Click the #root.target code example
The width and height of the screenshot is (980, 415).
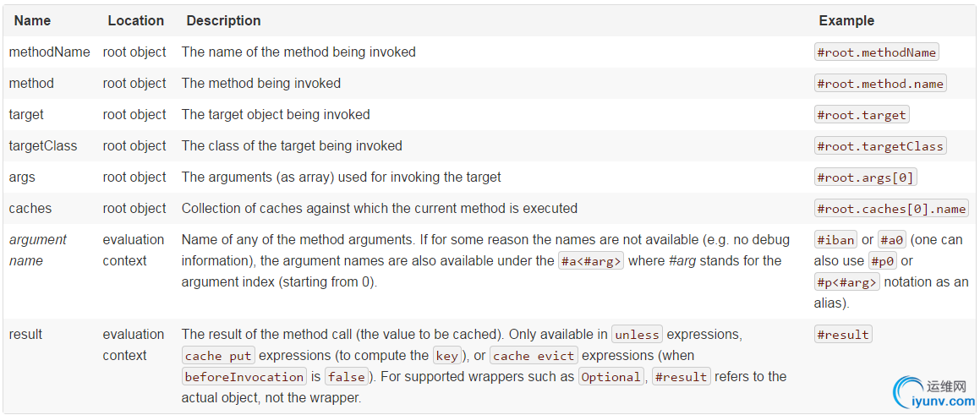tap(861, 115)
